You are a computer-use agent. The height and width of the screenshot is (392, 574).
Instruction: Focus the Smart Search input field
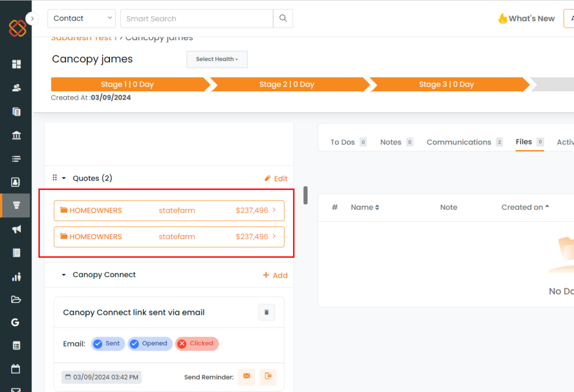(x=197, y=18)
